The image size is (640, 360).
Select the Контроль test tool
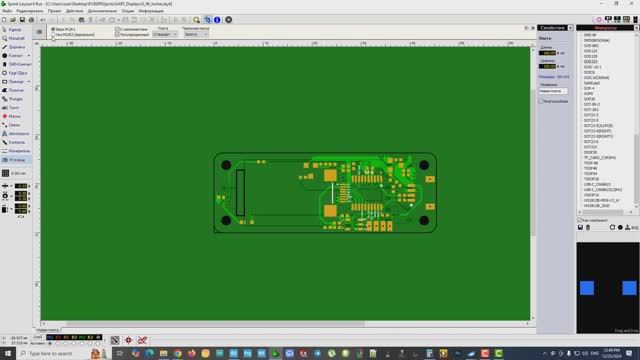[16, 142]
